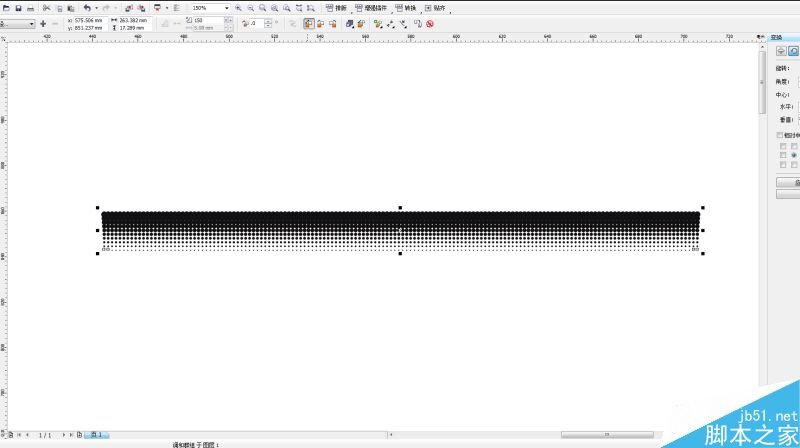Click the zoom in magnifier icon
This screenshot has height=448, width=800.
pyautogui.click(x=238, y=8)
